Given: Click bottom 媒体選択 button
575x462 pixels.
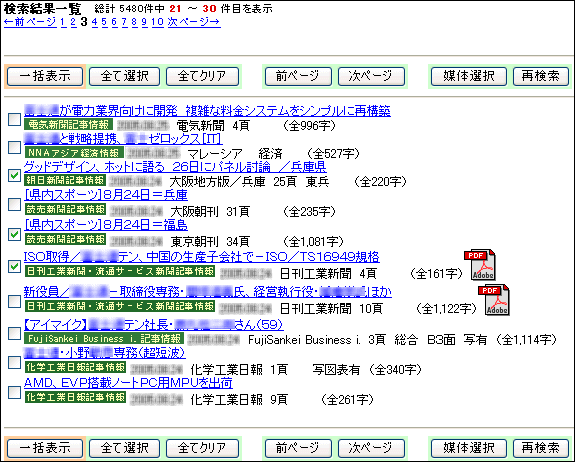Looking at the screenshot, I should [469, 448].
